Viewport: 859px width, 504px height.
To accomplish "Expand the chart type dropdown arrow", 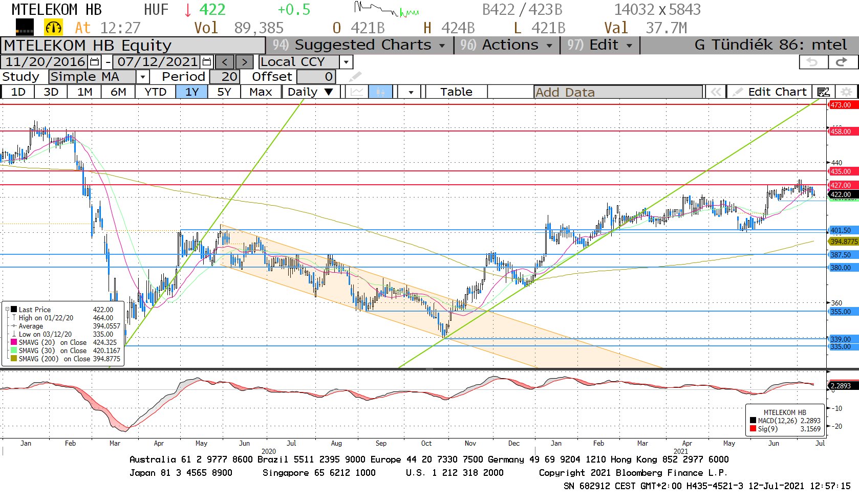I will [x=411, y=92].
